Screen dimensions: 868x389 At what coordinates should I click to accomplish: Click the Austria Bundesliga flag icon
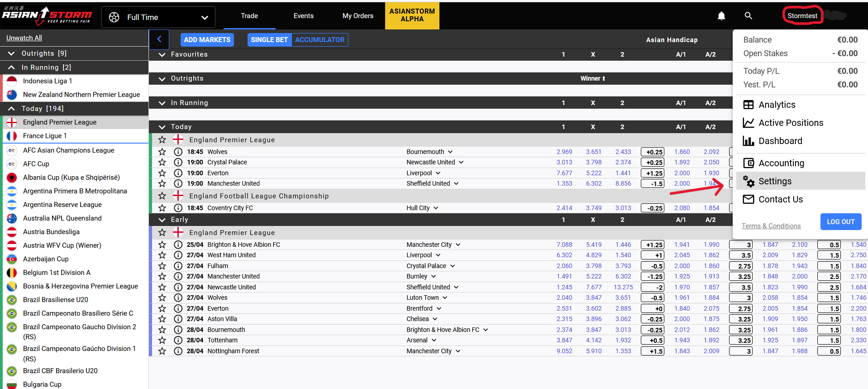12,232
